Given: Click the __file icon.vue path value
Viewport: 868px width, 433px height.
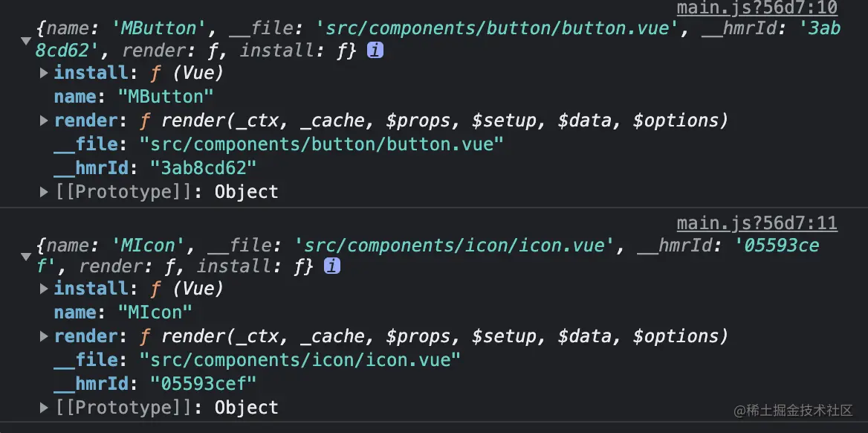Looking at the screenshot, I should click(x=300, y=360).
